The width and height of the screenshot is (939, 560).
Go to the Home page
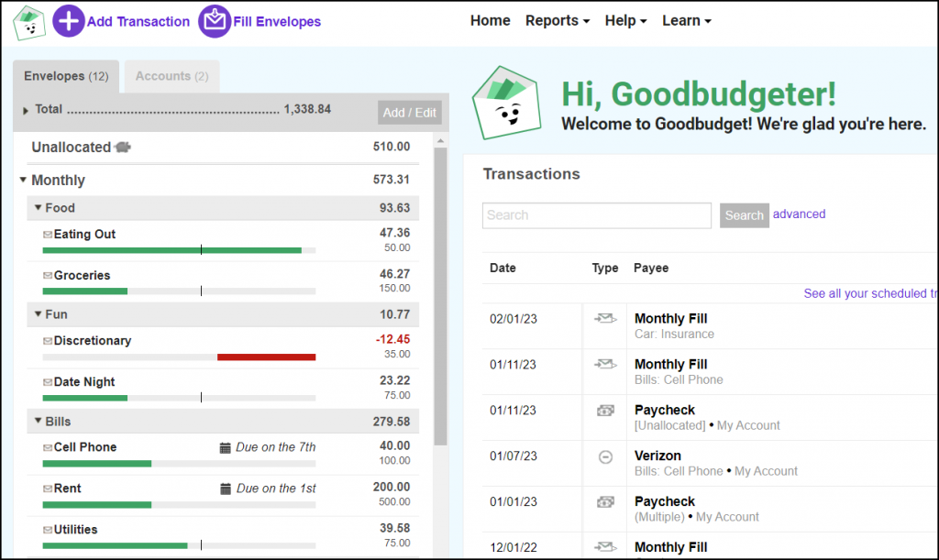[490, 21]
